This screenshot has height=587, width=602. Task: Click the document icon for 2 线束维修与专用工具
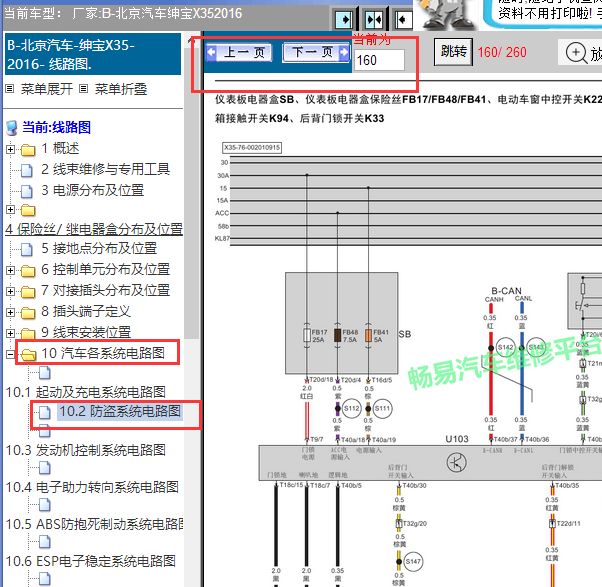click(x=26, y=170)
